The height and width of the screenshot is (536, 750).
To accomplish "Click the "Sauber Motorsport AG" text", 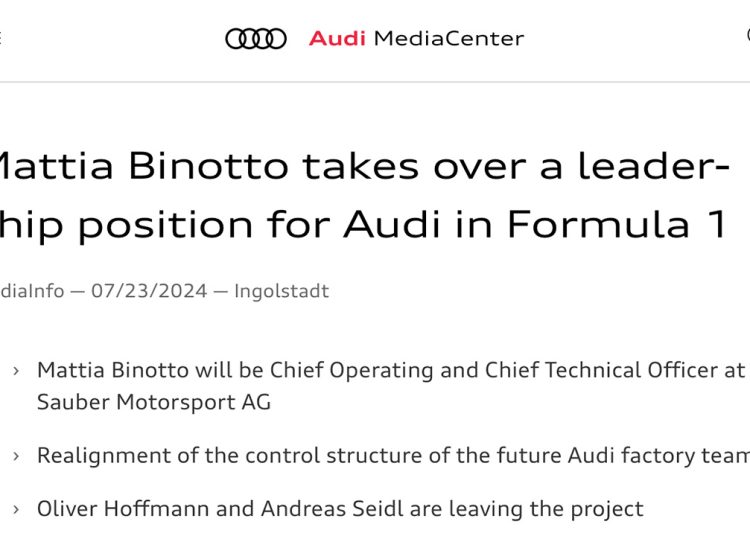I will pos(154,402).
